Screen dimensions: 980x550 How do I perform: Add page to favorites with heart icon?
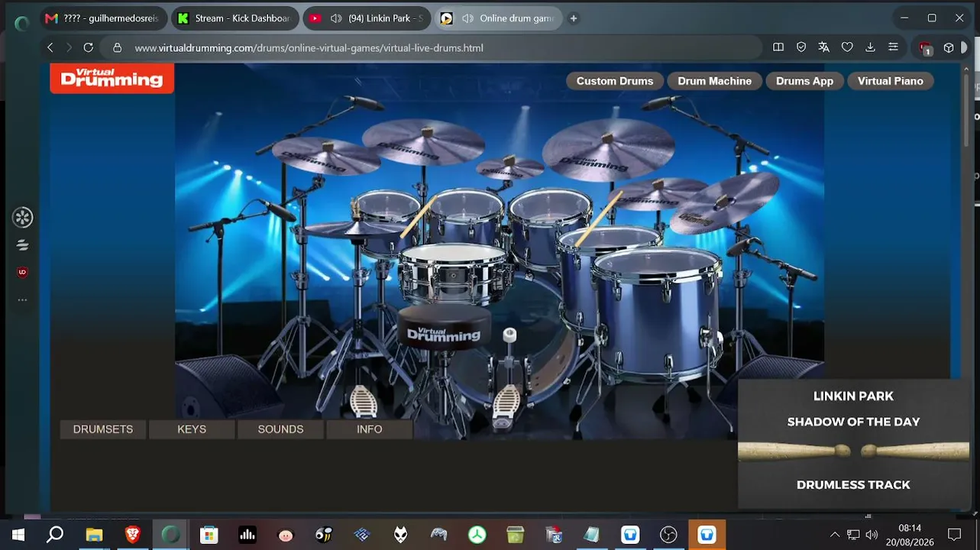pyautogui.click(x=847, y=47)
